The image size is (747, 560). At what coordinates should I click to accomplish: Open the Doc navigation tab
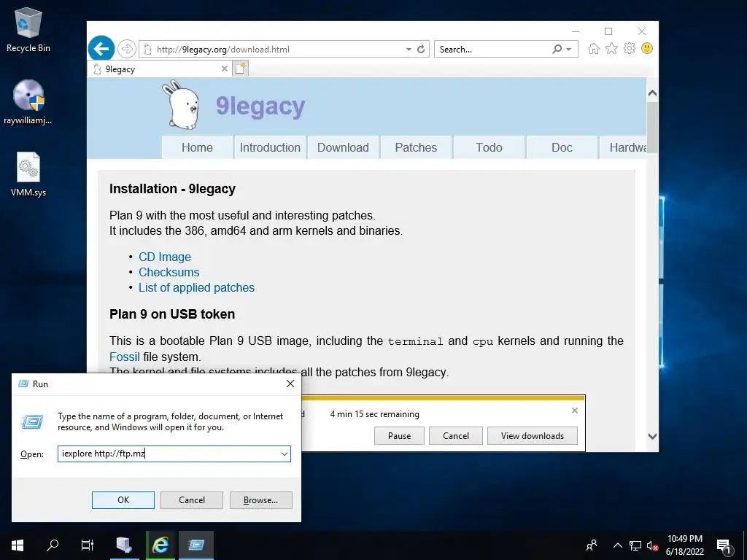click(562, 147)
